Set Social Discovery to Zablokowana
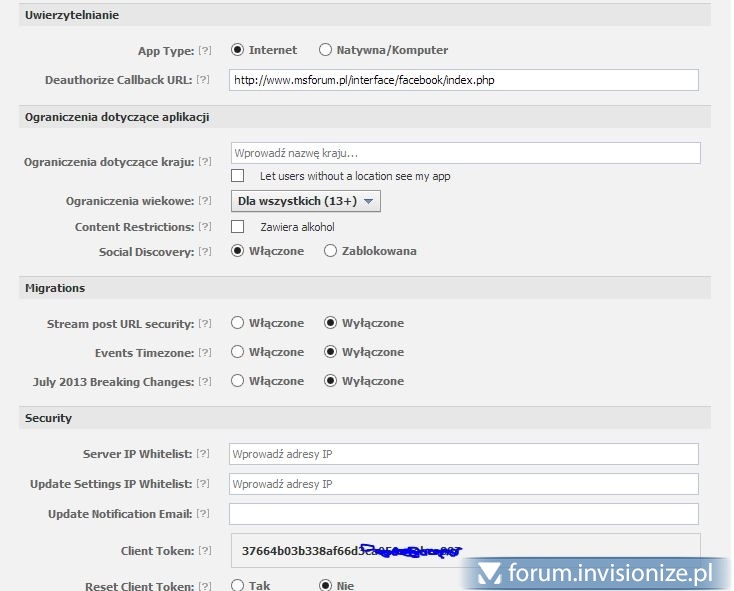 click(331, 252)
